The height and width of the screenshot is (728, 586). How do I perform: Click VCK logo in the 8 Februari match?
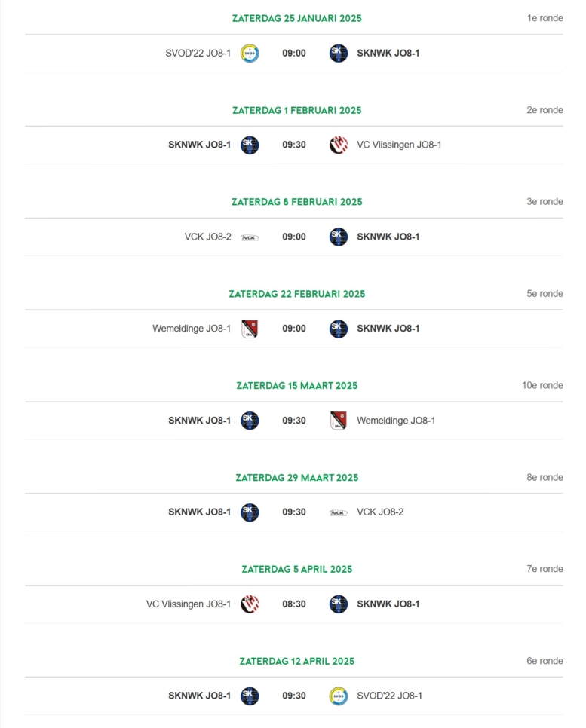click(250, 237)
